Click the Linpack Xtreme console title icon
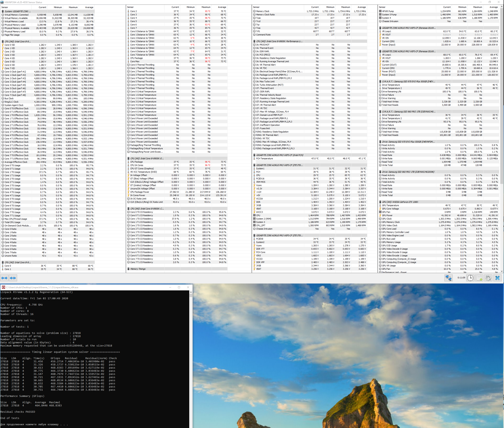 tap(3, 287)
